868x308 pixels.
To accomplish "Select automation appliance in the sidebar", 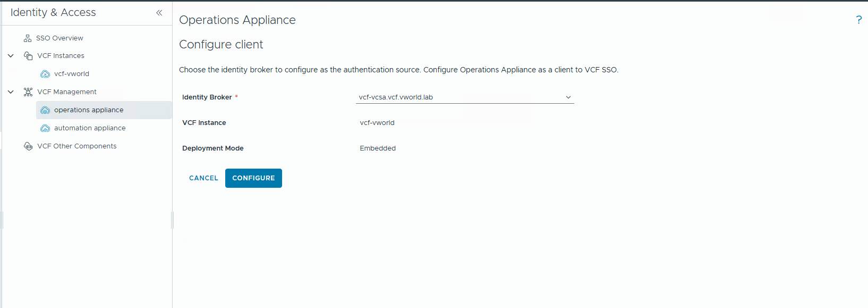I will point(90,128).
